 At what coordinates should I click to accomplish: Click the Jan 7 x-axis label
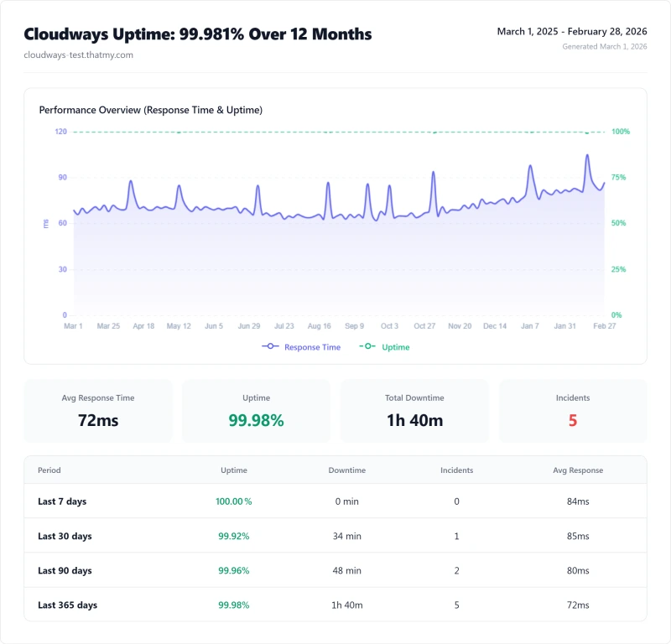530,326
